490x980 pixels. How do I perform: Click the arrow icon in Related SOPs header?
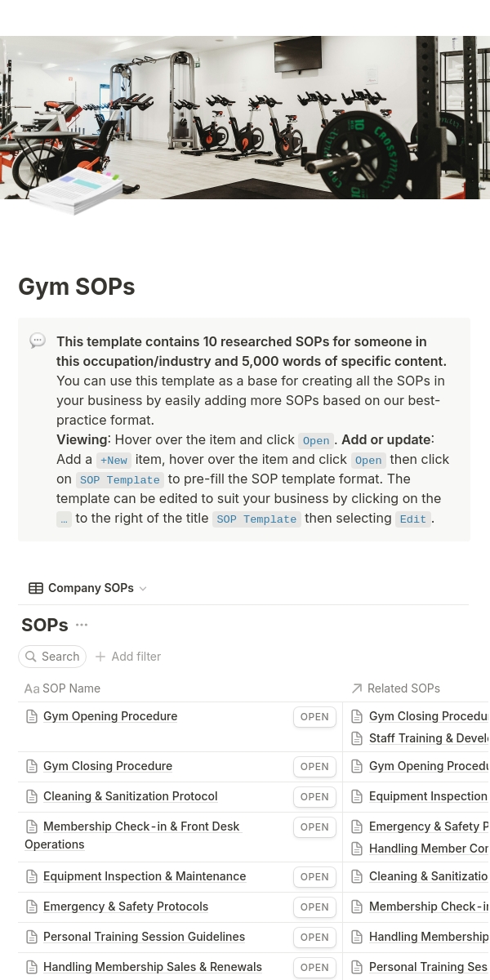pos(357,688)
